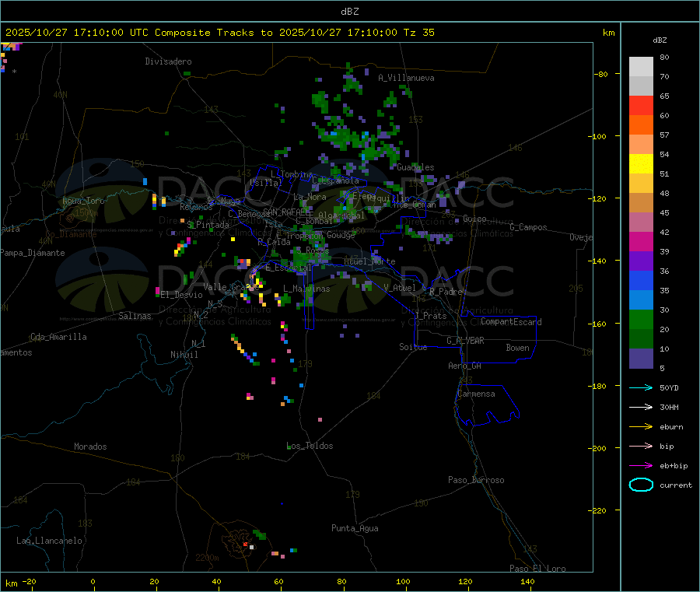Viewport: 700px width, 592px height.
Task: Click the yellow eburn arrow icon
Action: (x=641, y=427)
